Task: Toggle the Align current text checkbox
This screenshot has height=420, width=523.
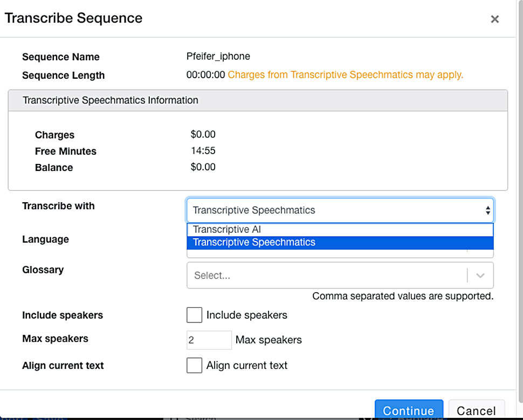Action: point(194,366)
